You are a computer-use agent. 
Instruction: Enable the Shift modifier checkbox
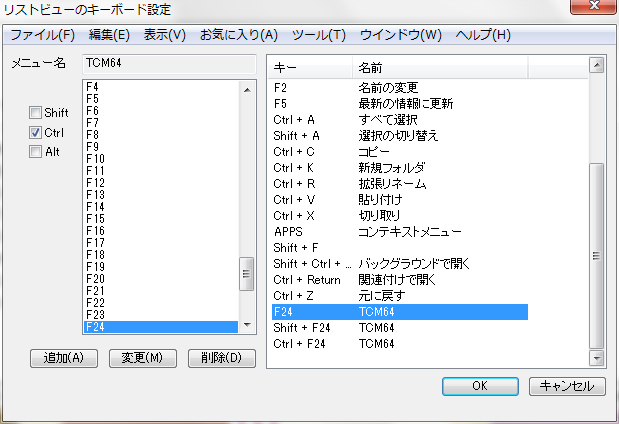[35, 113]
